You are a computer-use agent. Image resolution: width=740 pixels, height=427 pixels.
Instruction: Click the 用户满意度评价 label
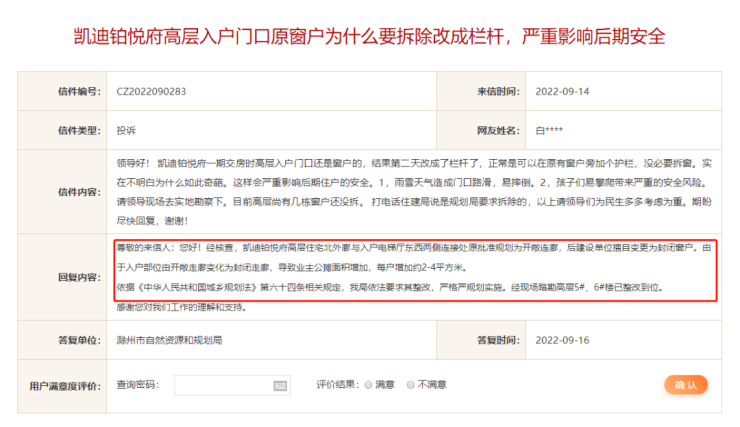click(65, 386)
